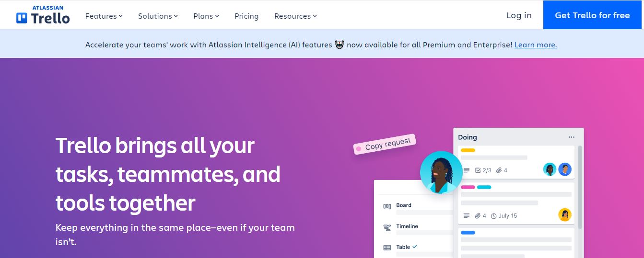Click the Trello logo icon

22,18
